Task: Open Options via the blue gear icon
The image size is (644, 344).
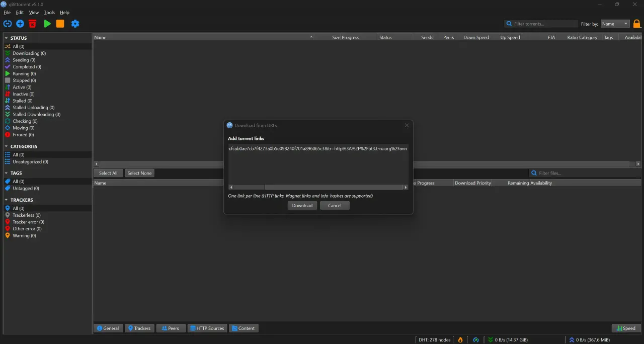Action: (x=75, y=24)
